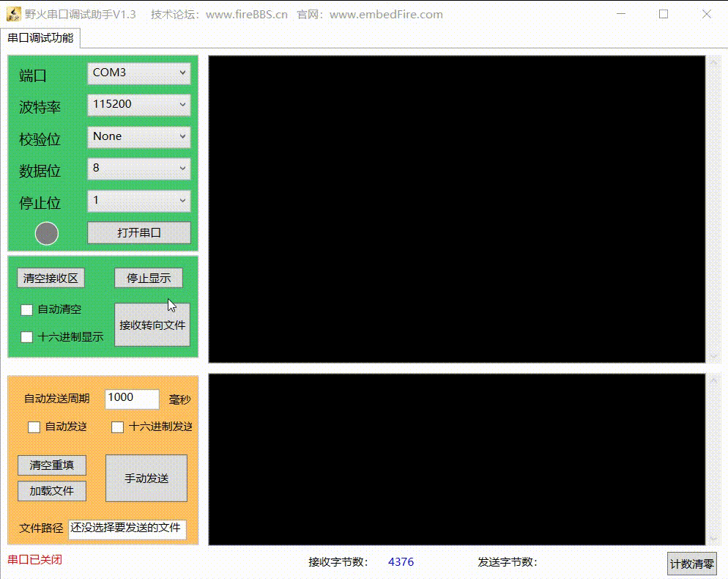Open the COM3 port dropdown

pos(138,73)
